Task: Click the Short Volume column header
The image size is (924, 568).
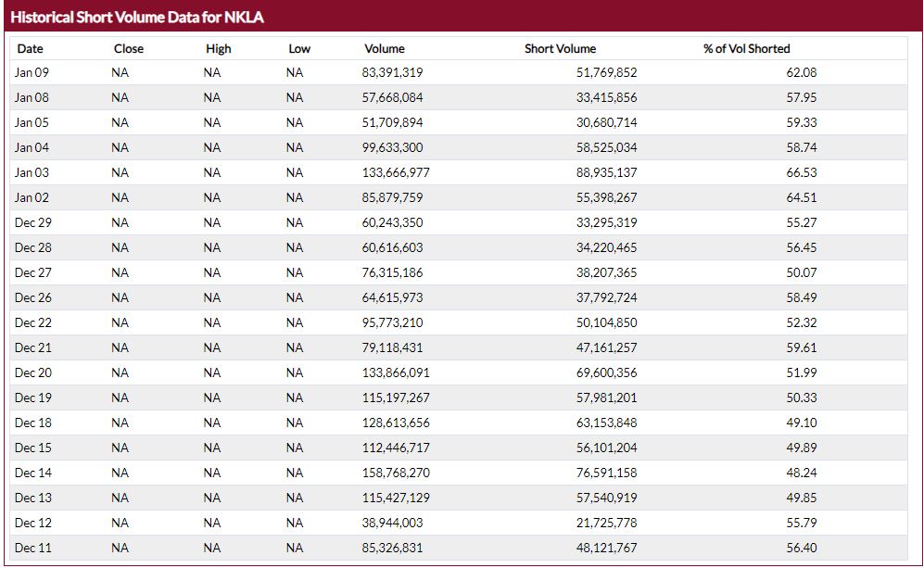Action: click(560, 49)
